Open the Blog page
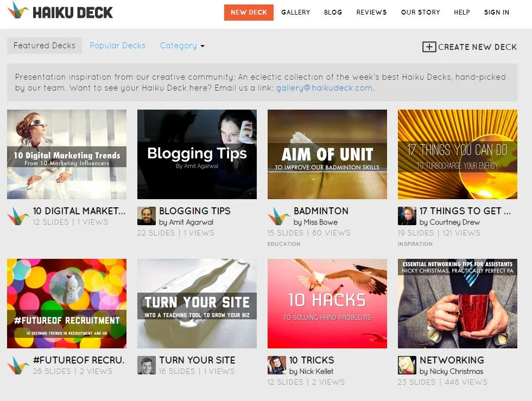Screen dimensions: 532x401 click(333, 12)
